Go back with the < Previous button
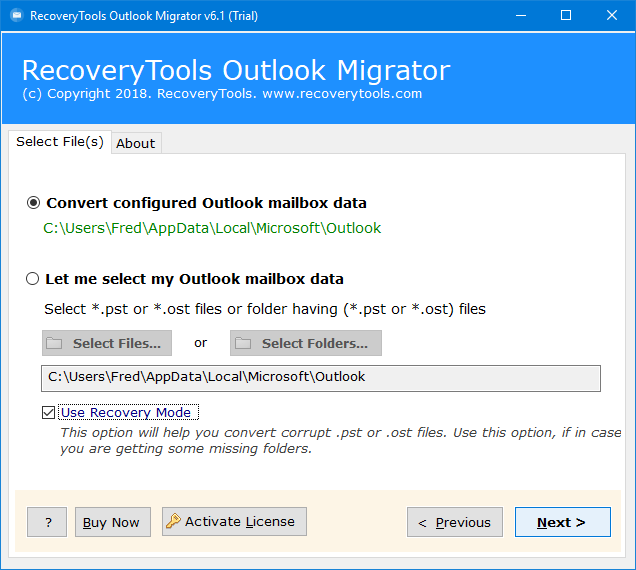The image size is (636, 570). [455, 522]
